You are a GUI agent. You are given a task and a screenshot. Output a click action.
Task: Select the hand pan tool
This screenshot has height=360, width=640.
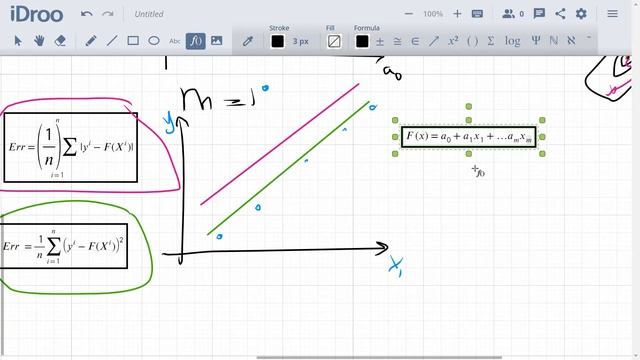pos(39,41)
